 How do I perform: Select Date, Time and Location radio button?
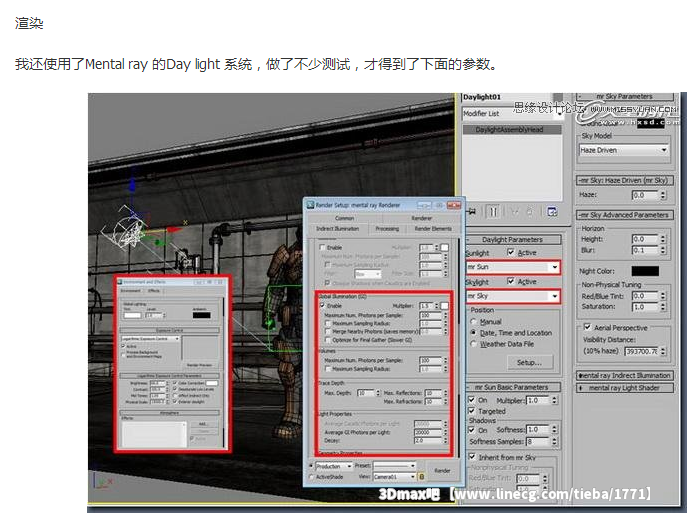pos(474,332)
